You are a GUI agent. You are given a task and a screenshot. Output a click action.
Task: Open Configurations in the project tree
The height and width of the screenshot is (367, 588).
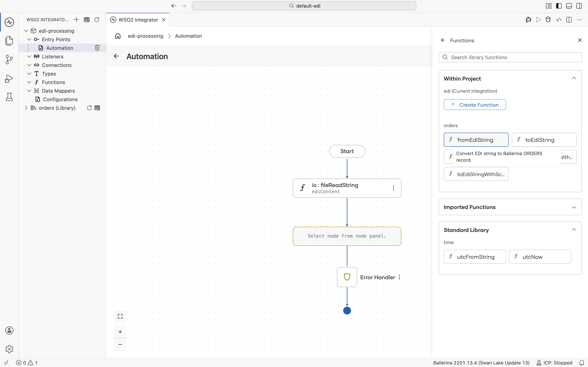click(x=62, y=99)
